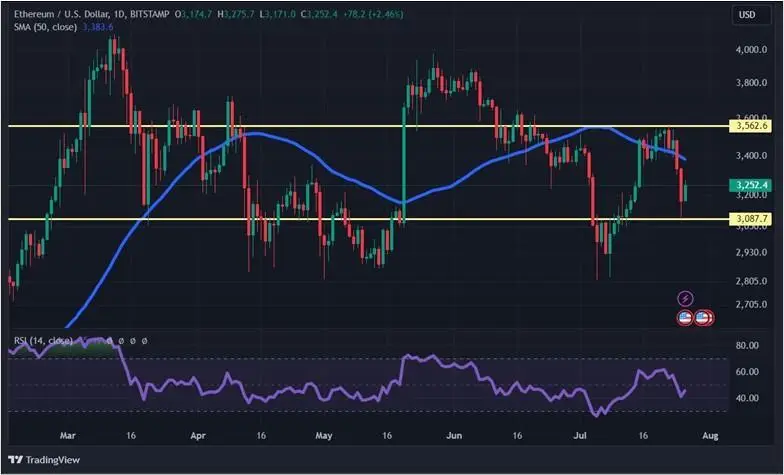Click the USD currency button
The height and width of the screenshot is (475, 784).
[x=746, y=15]
